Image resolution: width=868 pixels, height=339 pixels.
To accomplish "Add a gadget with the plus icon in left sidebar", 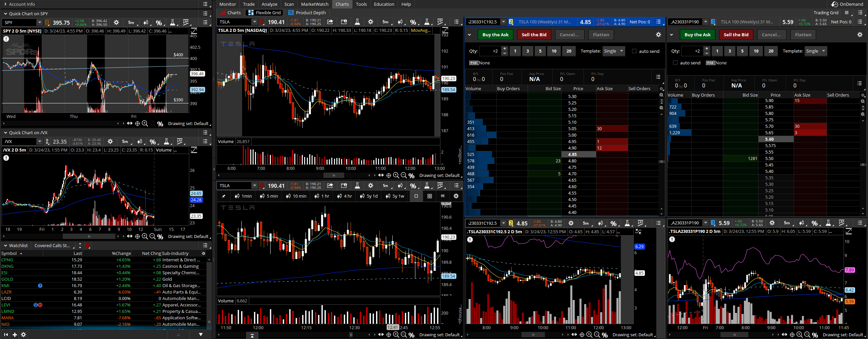I will click(x=15, y=335).
